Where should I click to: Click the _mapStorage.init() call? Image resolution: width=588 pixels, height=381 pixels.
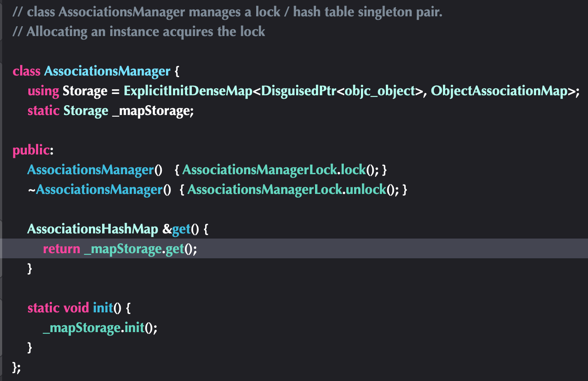coord(100,328)
